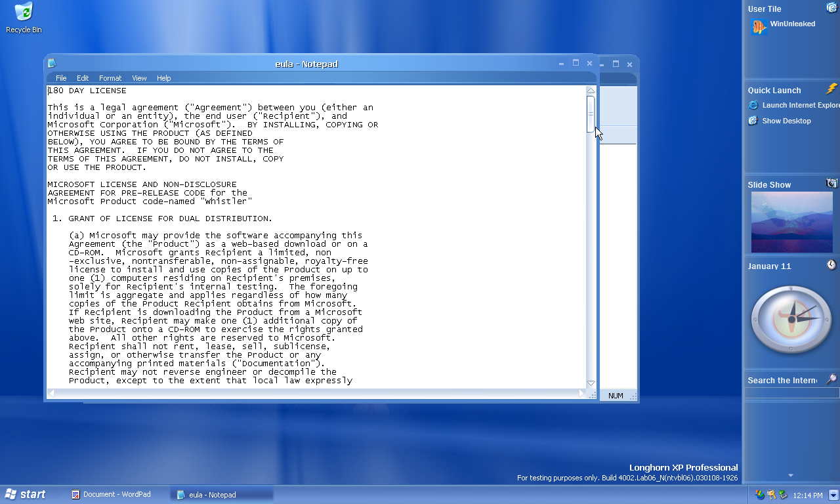Click the vertical scrollbar up arrow in Notepad
The image size is (840, 504).
(x=591, y=91)
